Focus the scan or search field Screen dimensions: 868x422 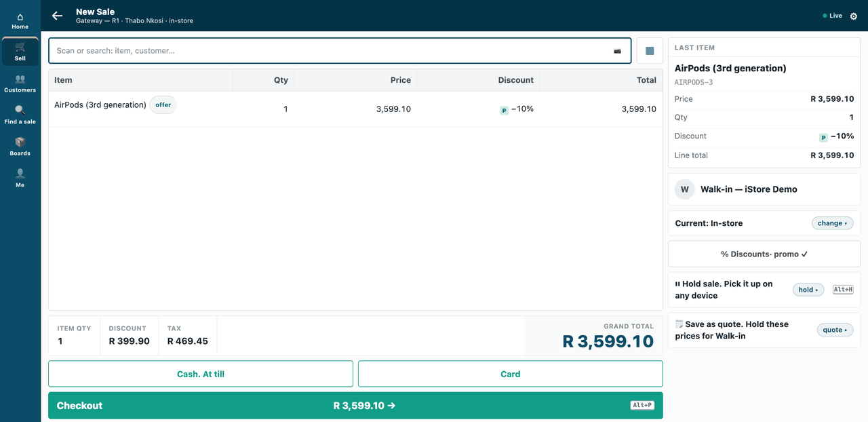tap(340, 51)
